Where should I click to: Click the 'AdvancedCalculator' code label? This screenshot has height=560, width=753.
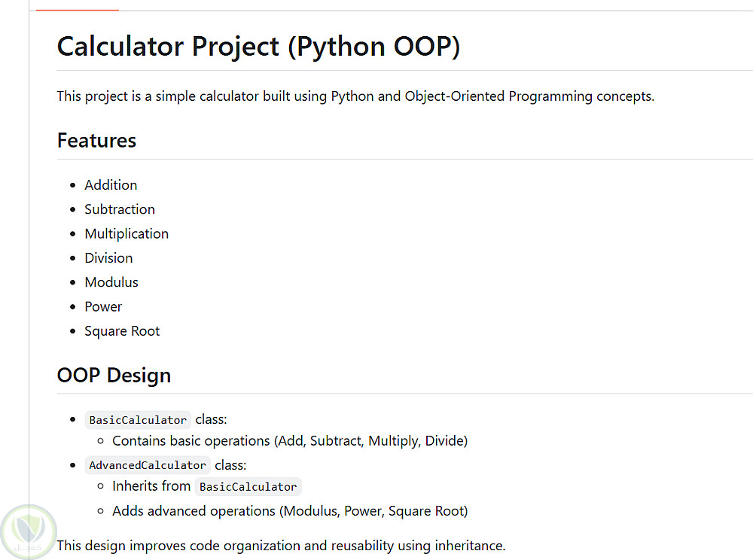(148, 465)
